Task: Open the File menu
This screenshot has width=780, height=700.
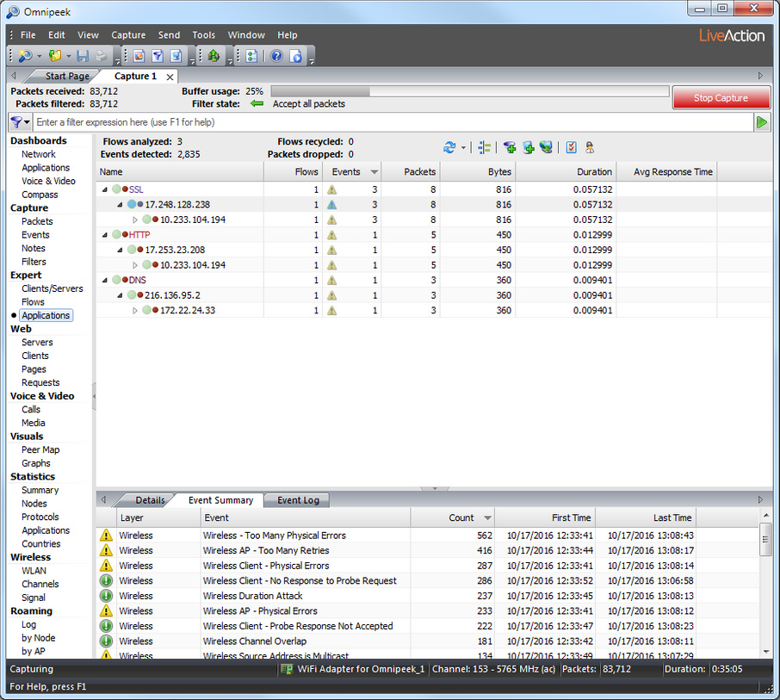Action: coord(28,34)
